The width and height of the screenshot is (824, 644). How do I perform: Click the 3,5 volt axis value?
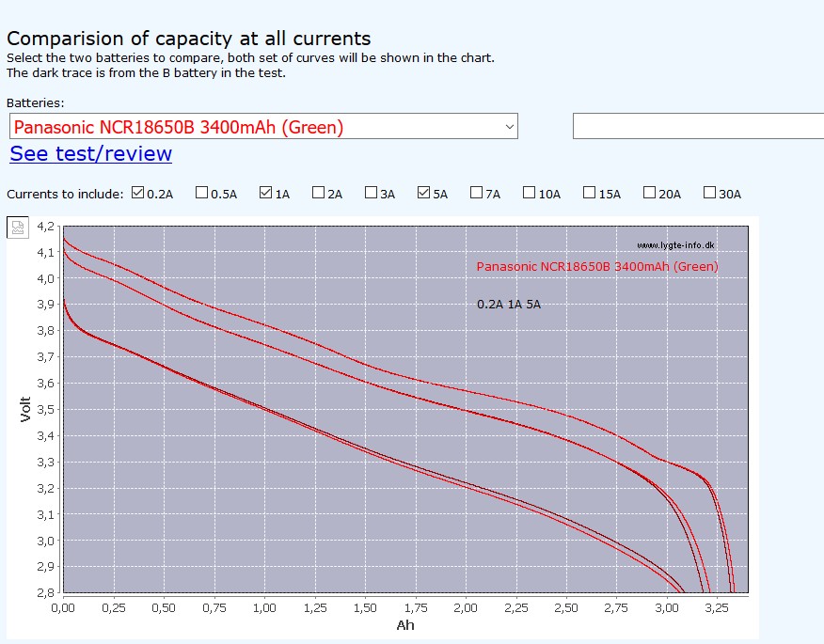[x=46, y=410]
